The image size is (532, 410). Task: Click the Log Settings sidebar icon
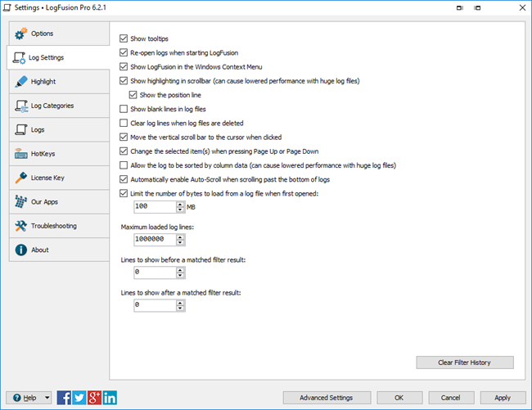click(19, 57)
